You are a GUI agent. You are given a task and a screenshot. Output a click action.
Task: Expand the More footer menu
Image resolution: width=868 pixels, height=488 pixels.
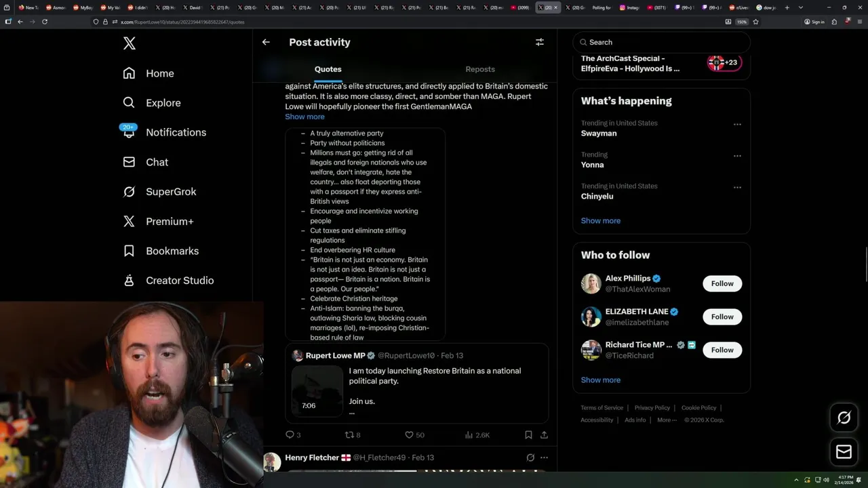(667, 420)
